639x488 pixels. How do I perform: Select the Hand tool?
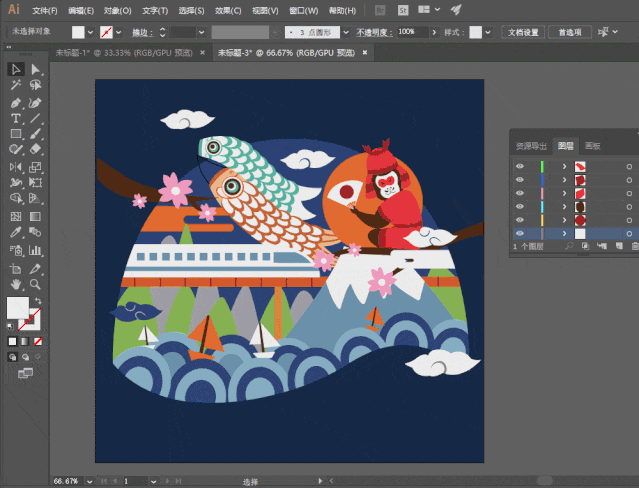pos(16,285)
